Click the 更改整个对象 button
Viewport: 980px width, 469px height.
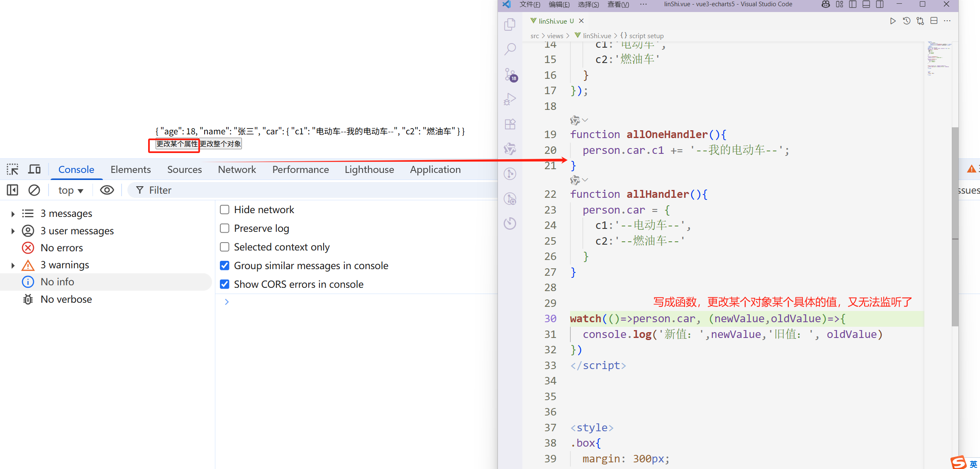point(220,144)
